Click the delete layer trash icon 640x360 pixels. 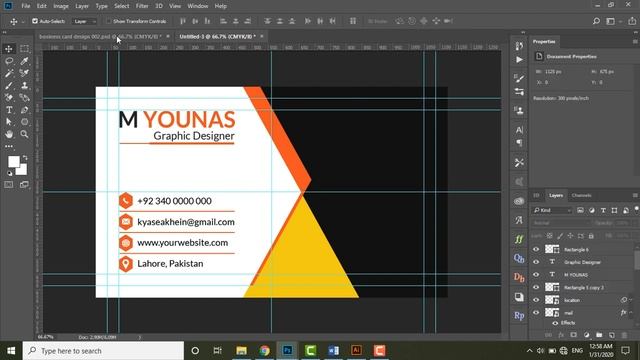pos(624,335)
